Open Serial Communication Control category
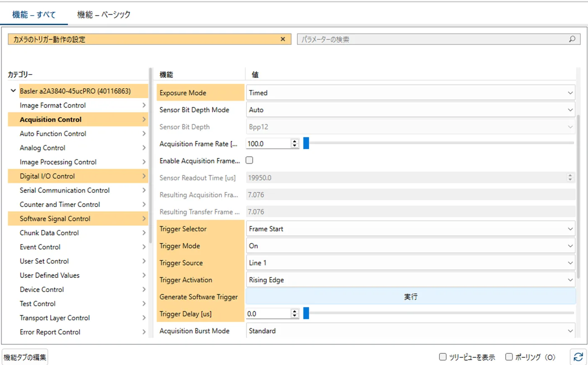Screen dimensions: 588x365 click(x=78, y=190)
